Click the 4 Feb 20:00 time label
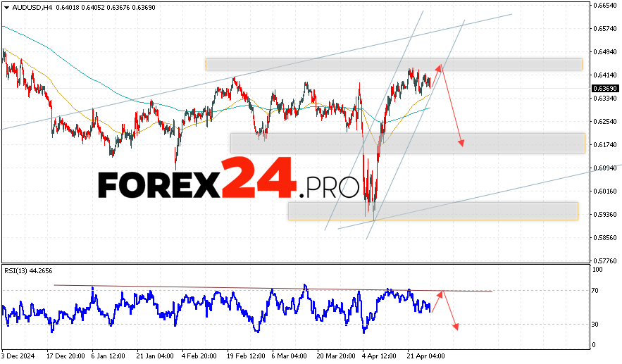 point(199,356)
